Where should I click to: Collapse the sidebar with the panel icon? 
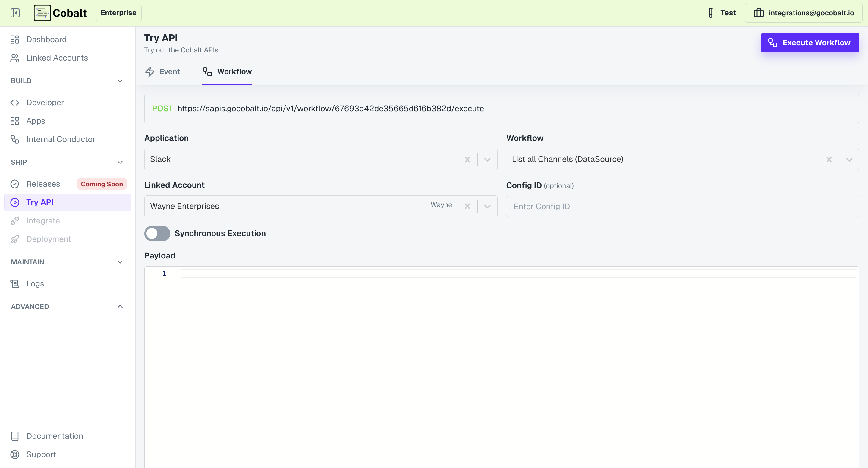[x=15, y=13]
